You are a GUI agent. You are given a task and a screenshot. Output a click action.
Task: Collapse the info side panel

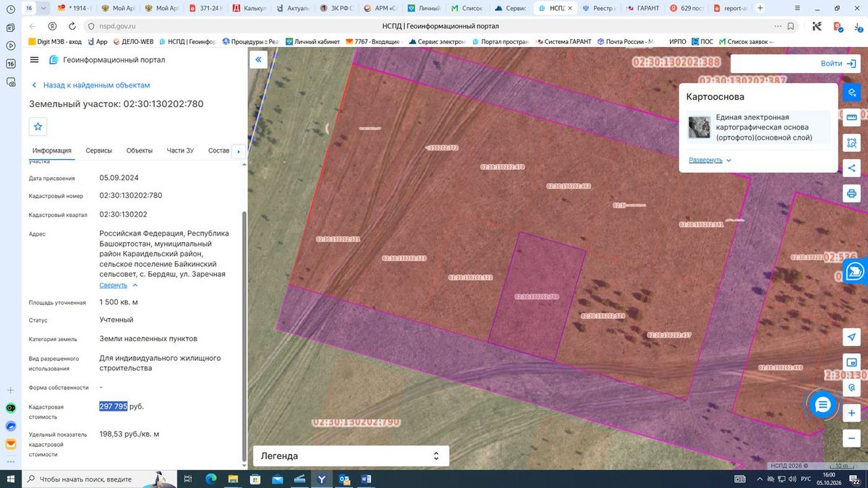[x=258, y=60]
